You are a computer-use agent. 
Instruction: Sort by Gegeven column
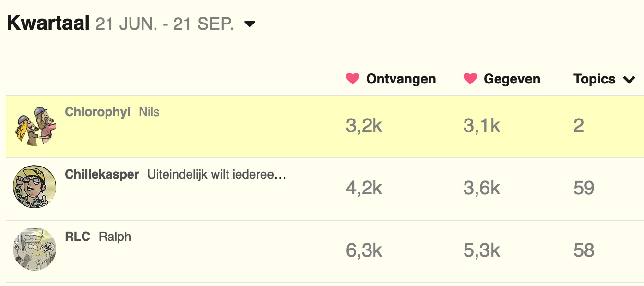pos(512,79)
